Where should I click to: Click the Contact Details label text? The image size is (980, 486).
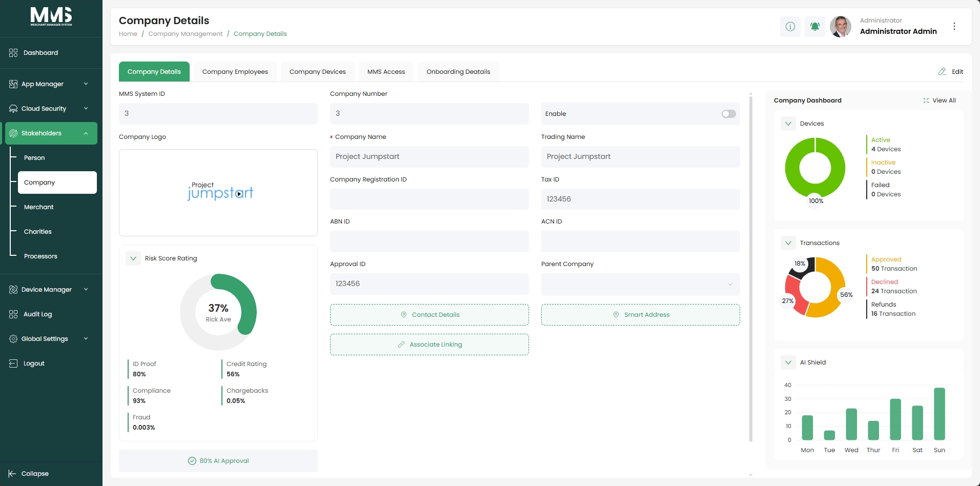point(436,315)
